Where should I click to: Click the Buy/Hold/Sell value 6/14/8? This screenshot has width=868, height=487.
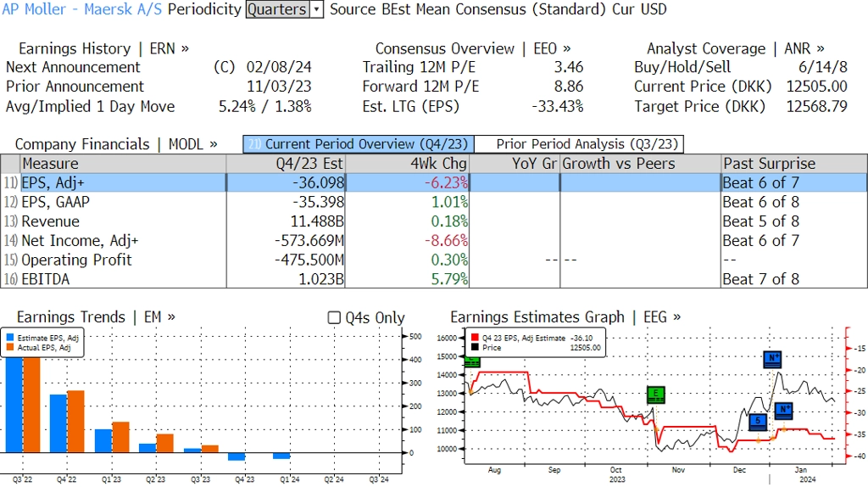click(823, 68)
